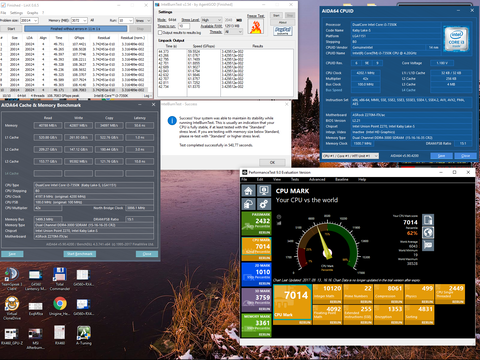Viewport: 480px width, 360px height.
Task: Open Threads dropdown in IntelBurnTest
Action: coord(233,32)
